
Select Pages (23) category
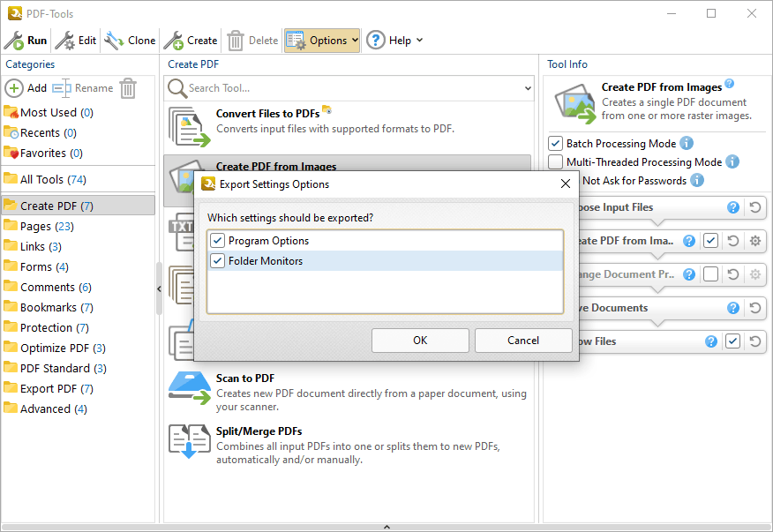click(x=39, y=227)
